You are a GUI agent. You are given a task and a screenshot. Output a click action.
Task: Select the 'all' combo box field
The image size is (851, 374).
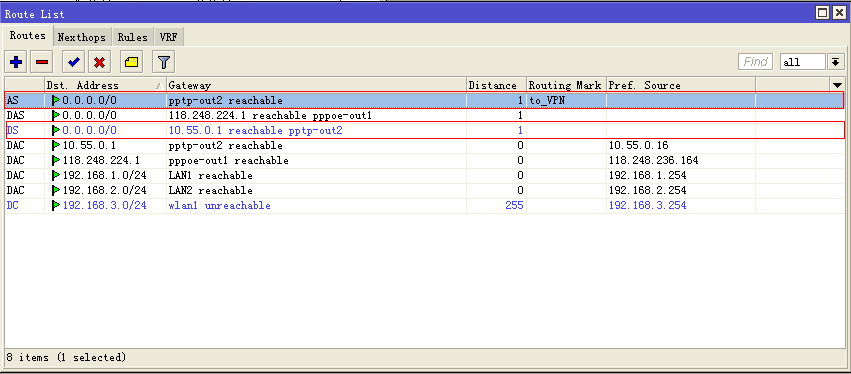[803, 62]
